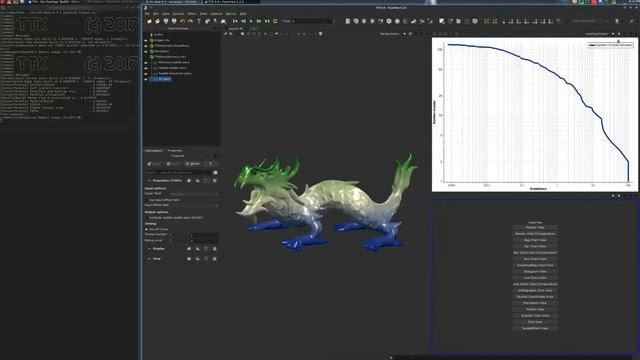Open the Edit menu
The height and width of the screenshot is (360, 640).
coord(156,13)
